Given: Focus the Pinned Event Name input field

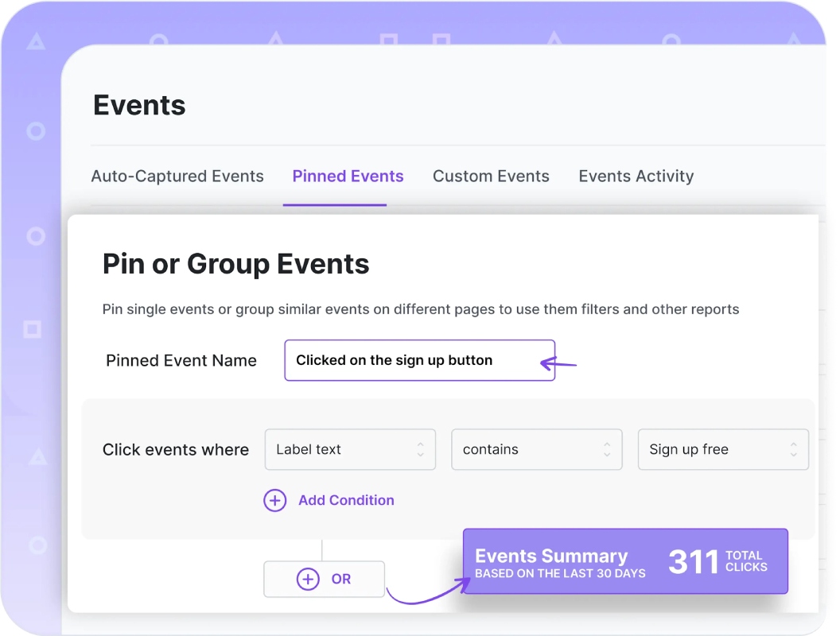Looking at the screenshot, I should pyautogui.click(x=419, y=360).
